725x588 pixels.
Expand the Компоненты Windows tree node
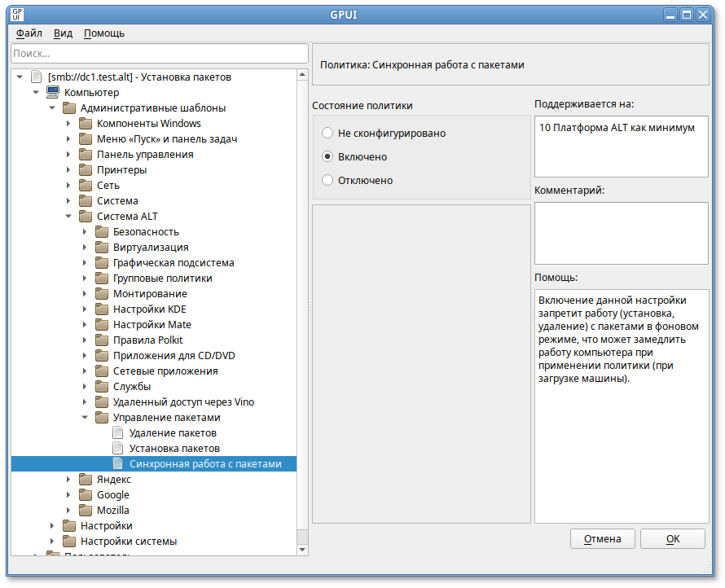pos(68,124)
